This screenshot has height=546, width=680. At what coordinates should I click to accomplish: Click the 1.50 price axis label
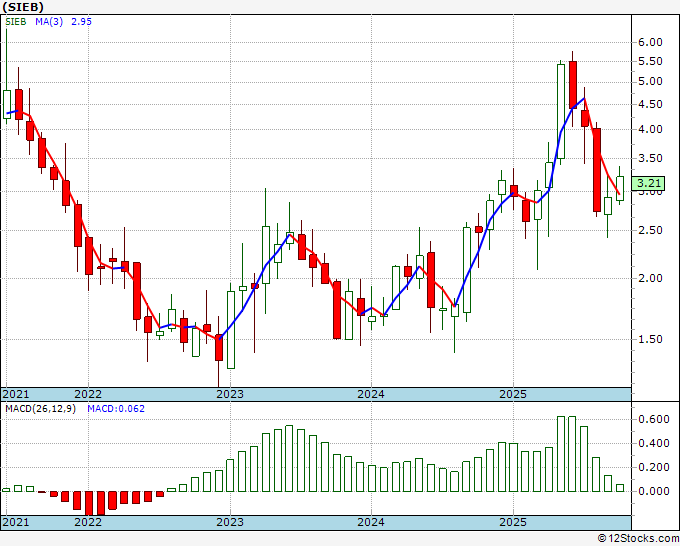[651, 340]
